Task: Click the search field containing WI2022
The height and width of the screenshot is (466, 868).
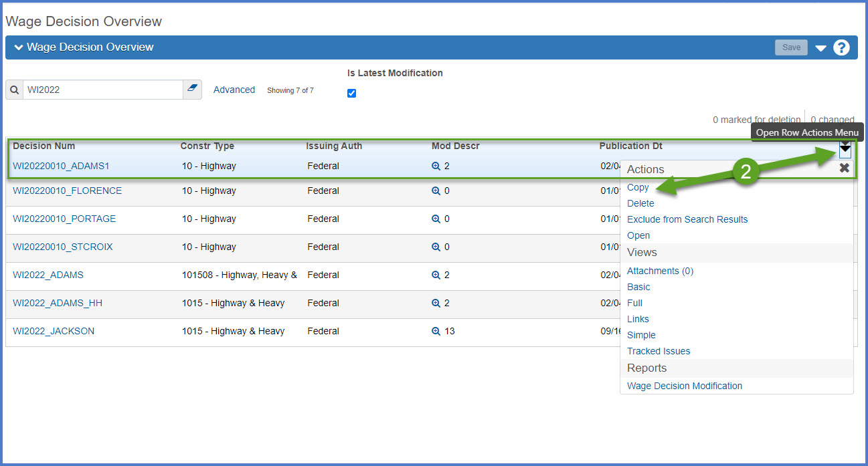Action: (x=102, y=90)
